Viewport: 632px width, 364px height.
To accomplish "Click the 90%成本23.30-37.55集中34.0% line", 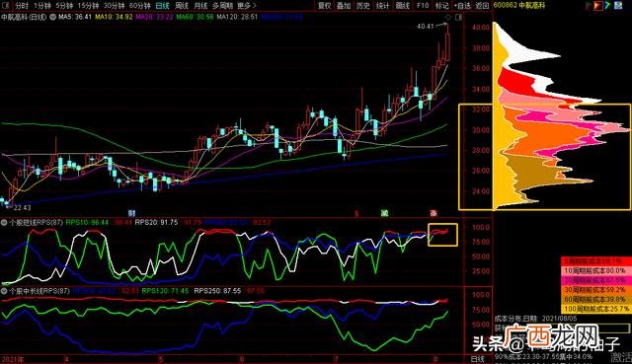I will coord(543,357).
